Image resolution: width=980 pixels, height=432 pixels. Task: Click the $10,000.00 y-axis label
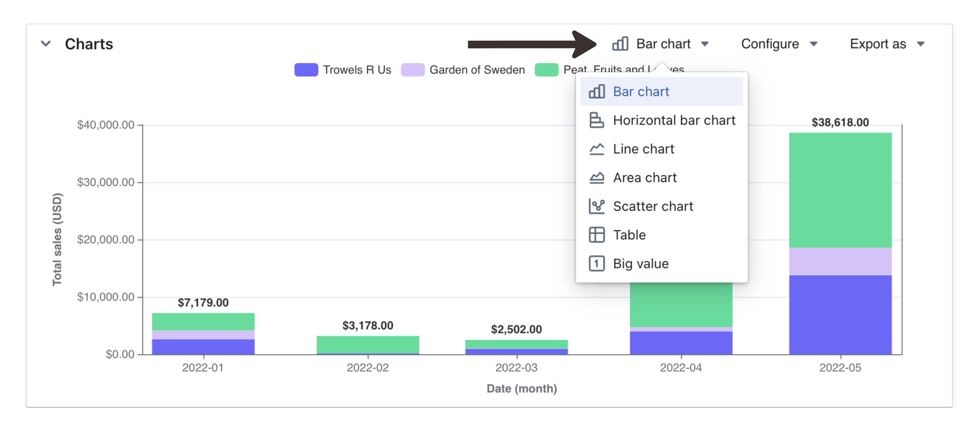pyautogui.click(x=106, y=297)
